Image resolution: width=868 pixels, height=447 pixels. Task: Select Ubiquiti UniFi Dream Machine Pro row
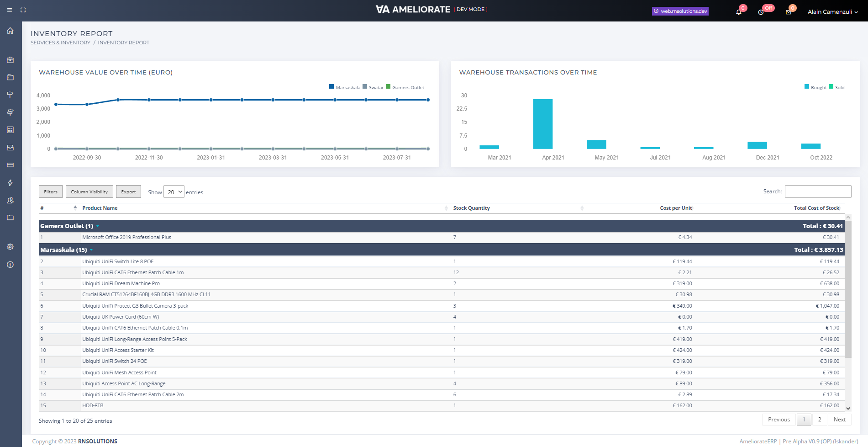click(442, 283)
